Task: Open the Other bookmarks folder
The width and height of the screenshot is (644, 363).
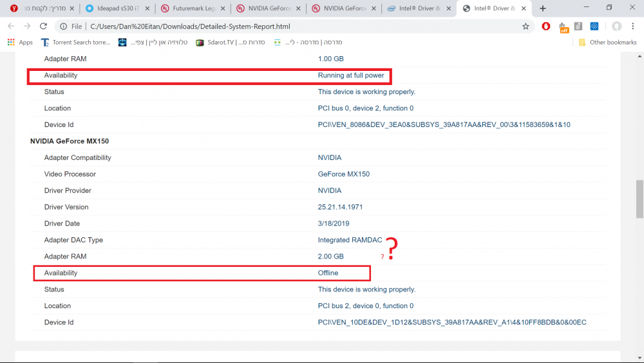Action: [x=607, y=43]
